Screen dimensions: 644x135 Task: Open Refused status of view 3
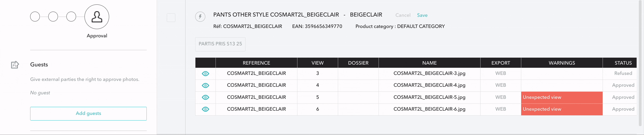pos(623,74)
